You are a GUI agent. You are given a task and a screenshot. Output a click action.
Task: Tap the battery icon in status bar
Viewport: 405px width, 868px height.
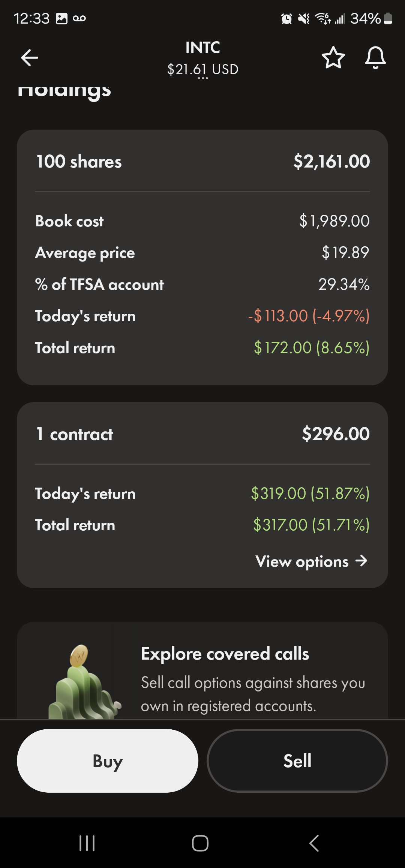(388, 18)
